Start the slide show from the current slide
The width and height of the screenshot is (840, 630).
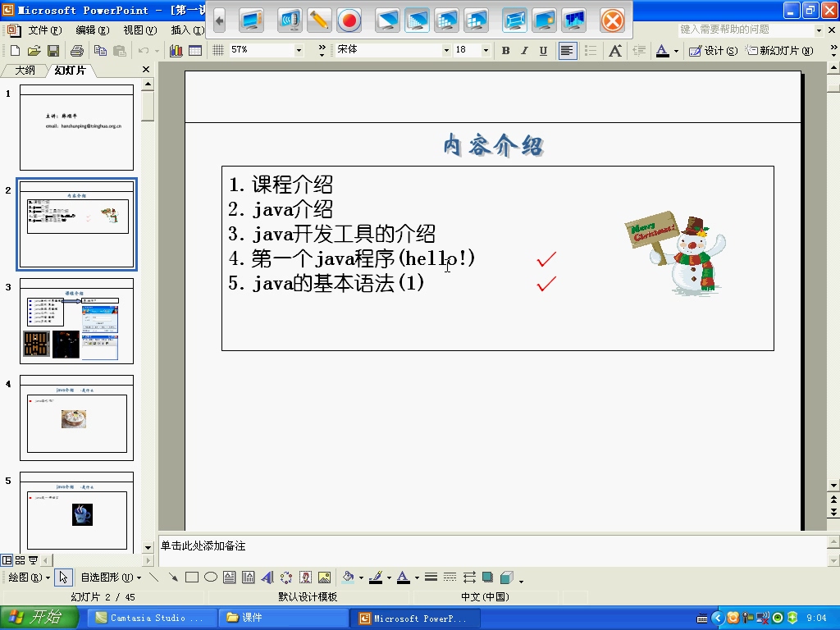point(33,560)
